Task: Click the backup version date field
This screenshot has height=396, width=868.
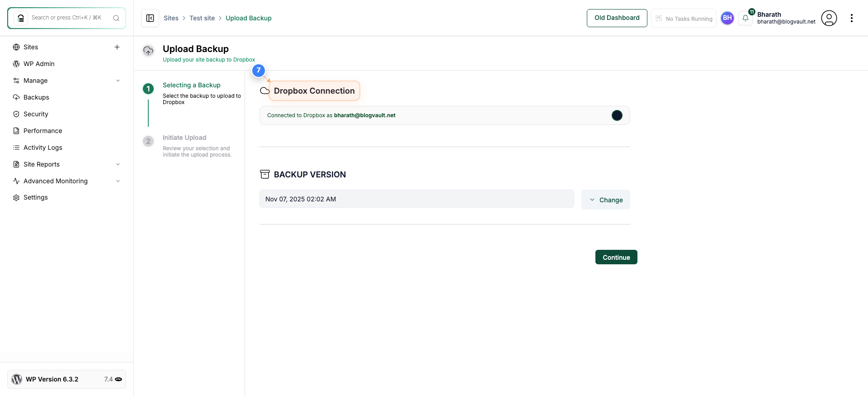Action: click(417, 199)
